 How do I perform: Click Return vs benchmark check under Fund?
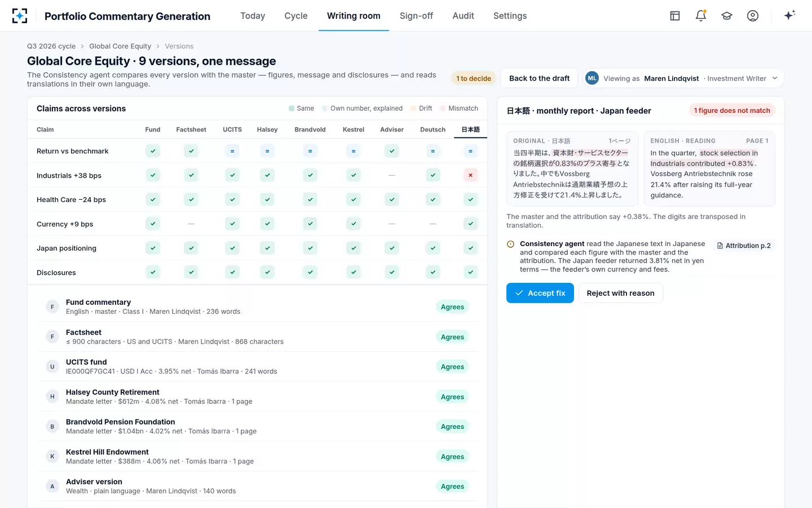point(153,151)
